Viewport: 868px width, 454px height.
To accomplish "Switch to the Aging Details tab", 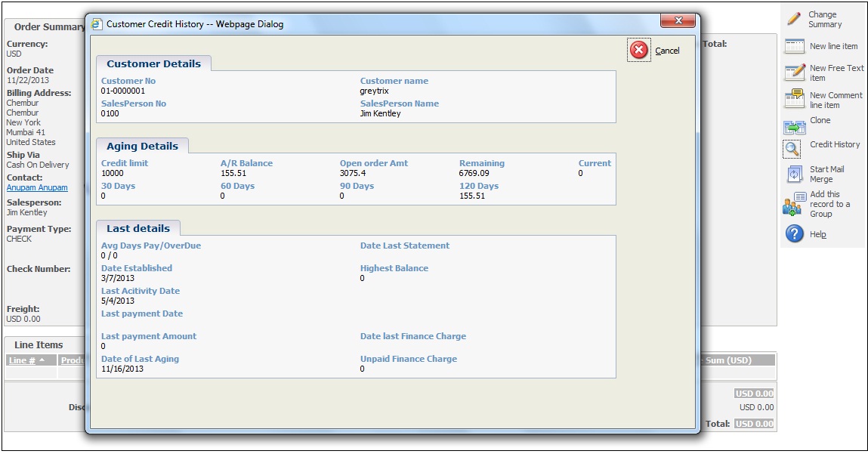I will [x=142, y=147].
